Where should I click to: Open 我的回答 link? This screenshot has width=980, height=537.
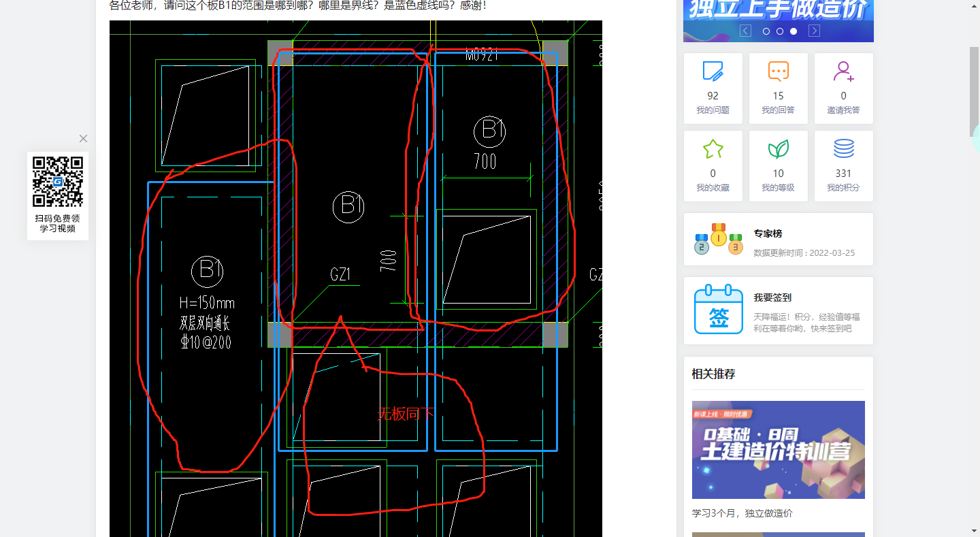[778, 110]
